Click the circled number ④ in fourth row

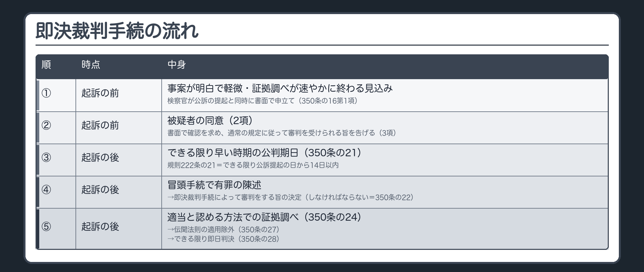pyautogui.click(x=46, y=189)
